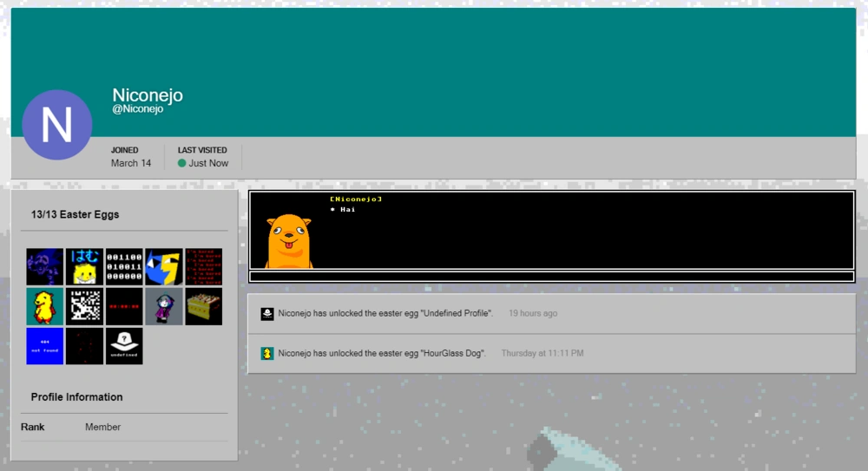868x471 pixels.
Task: Open activity "Undefined Profile" unlocked entry
Action: tap(552, 314)
